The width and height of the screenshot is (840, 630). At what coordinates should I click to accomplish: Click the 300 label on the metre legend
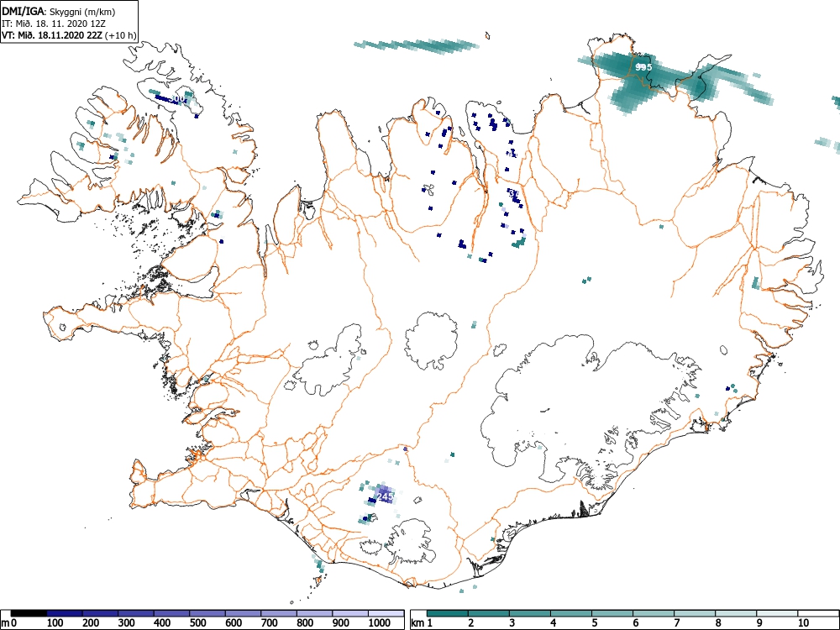(127, 623)
